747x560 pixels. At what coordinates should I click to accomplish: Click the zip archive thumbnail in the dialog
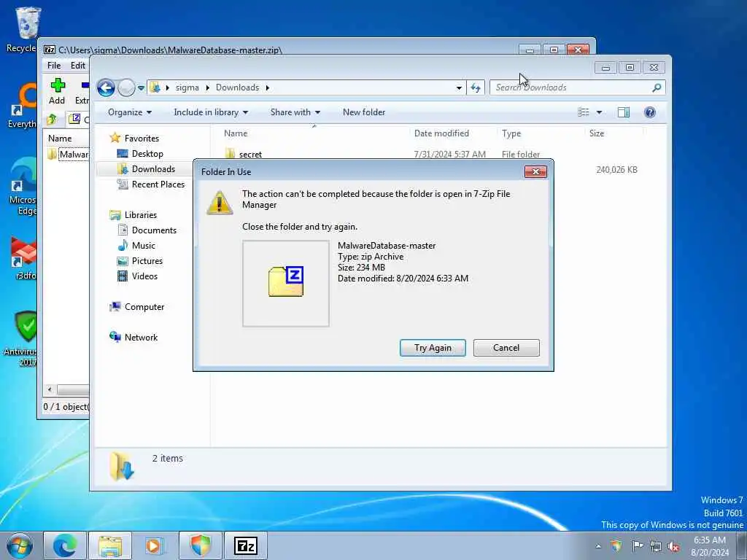(286, 284)
